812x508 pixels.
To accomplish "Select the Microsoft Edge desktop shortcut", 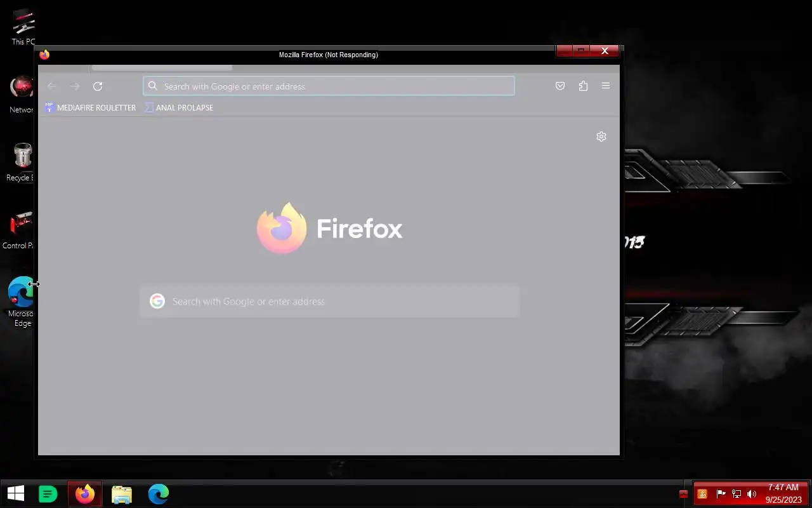I will coord(22,302).
